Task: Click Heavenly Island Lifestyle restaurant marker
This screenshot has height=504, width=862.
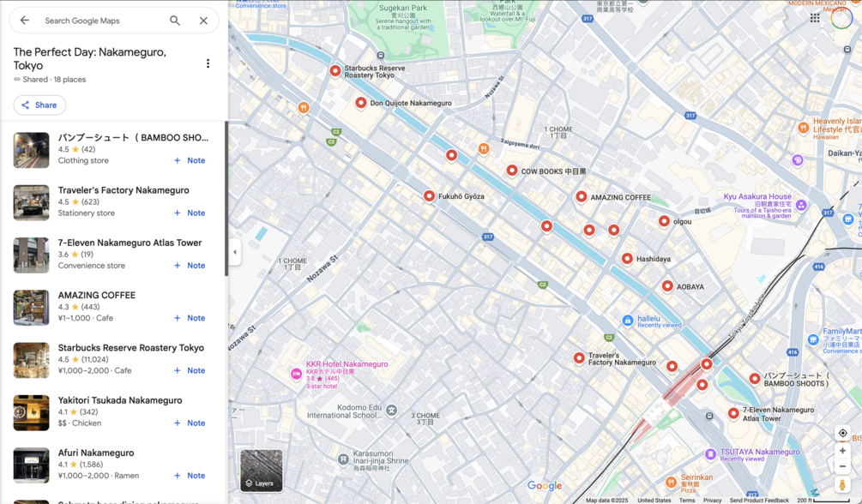Action: pos(803,128)
